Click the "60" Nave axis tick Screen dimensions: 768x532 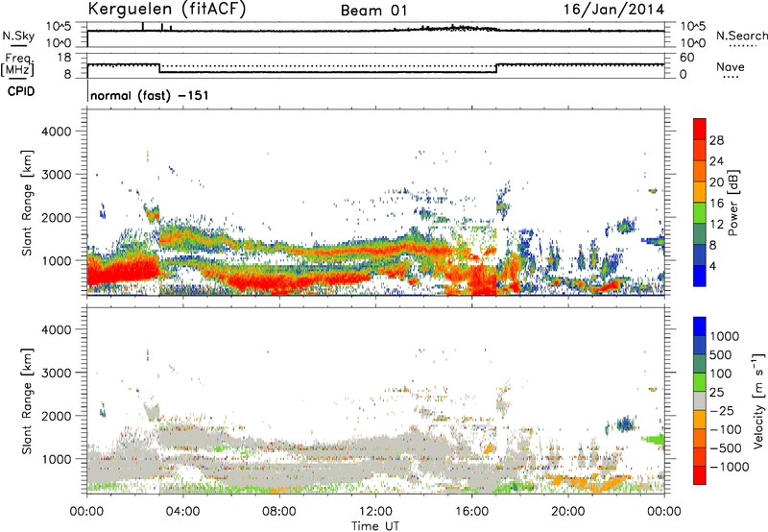pos(687,58)
